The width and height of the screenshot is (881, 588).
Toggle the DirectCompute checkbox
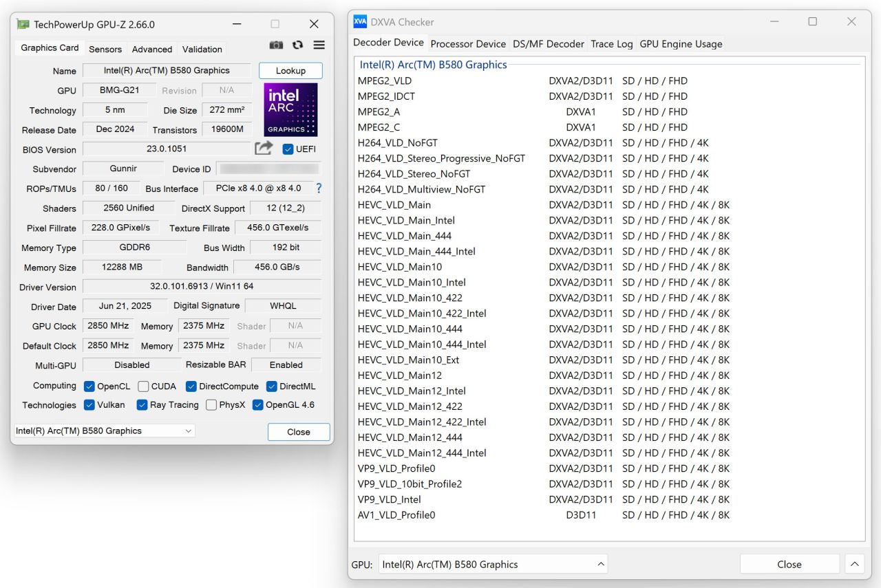191,386
